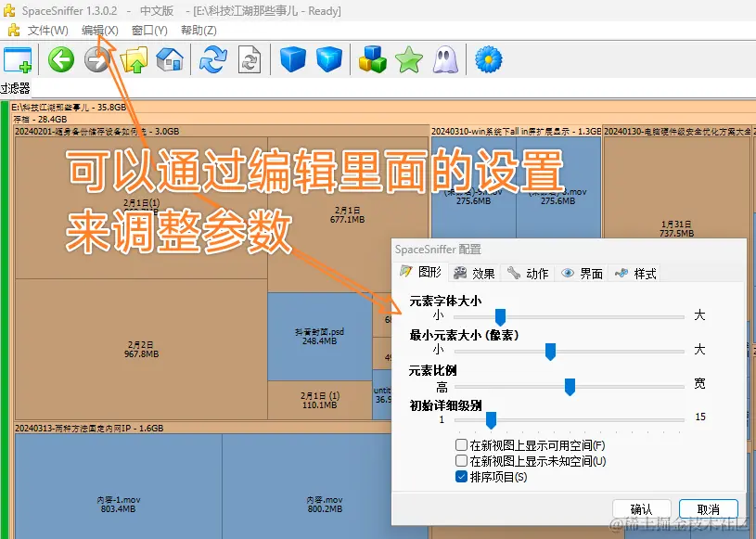Click the rescan document icon
The image size is (756, 539).
click(250, 59)
